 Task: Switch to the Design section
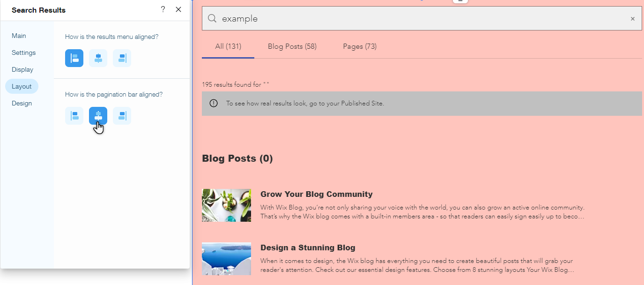22,103
